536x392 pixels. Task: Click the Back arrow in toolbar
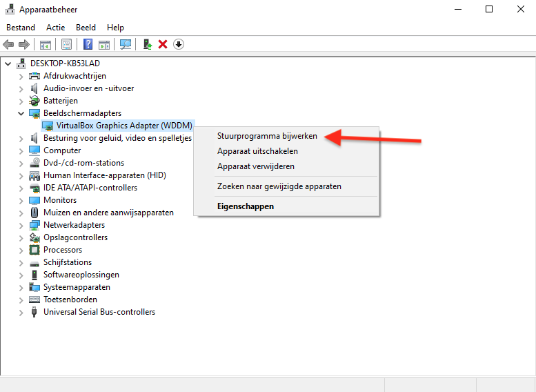[8, 44]
